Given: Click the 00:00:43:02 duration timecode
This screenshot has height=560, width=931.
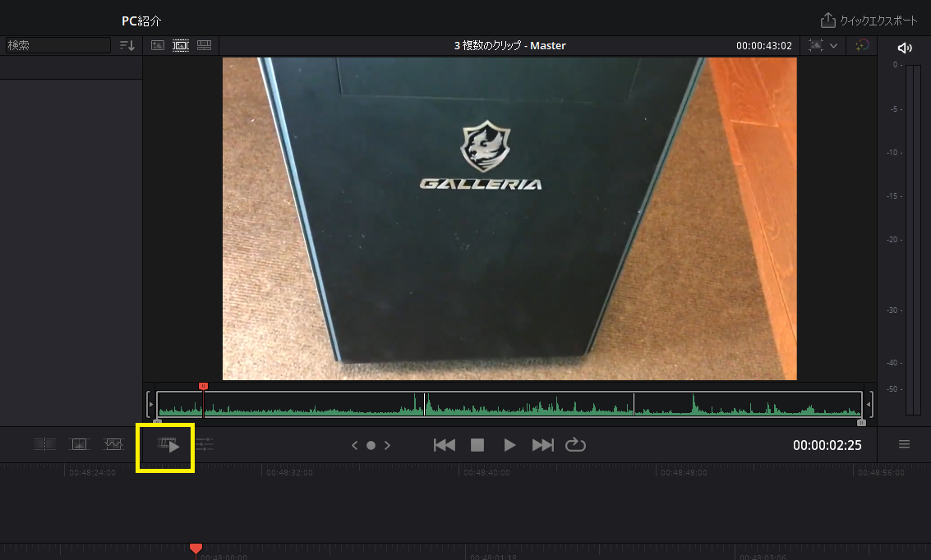Looking at the screenshot, I should point(763,46).
